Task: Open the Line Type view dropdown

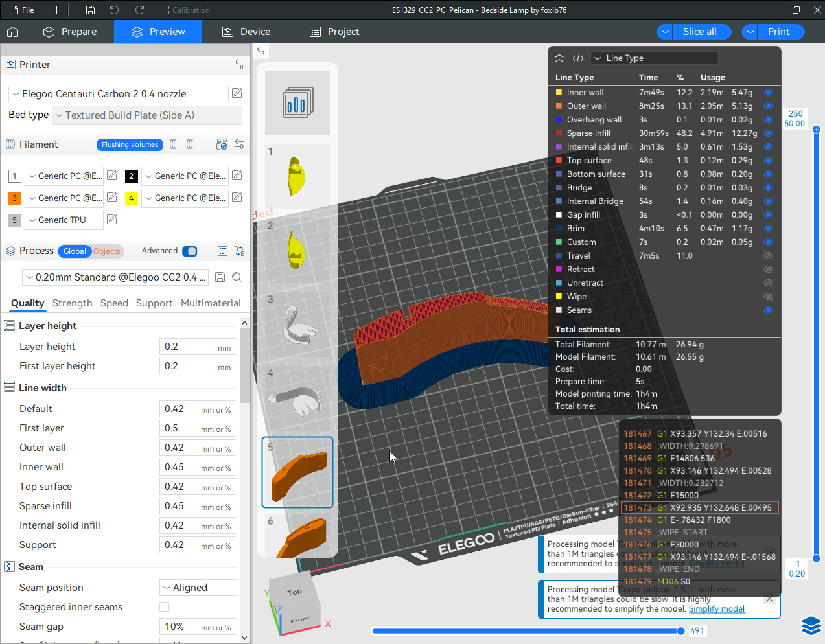Action: tap(655, 58)
